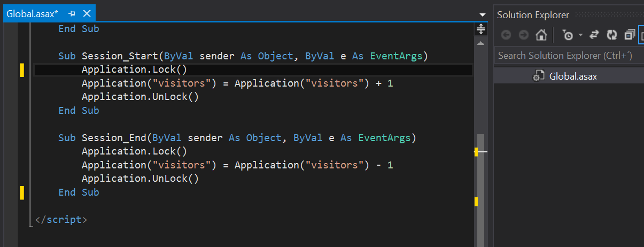Click the Solution Explorer panel title
The height and width of the screenshot is (247, 644).
pos(533,15)
